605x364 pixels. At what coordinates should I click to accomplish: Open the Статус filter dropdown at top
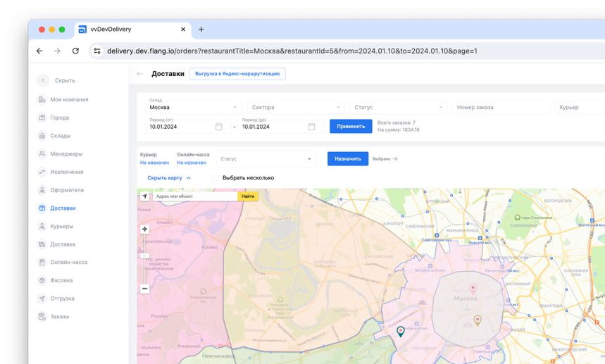398,107
